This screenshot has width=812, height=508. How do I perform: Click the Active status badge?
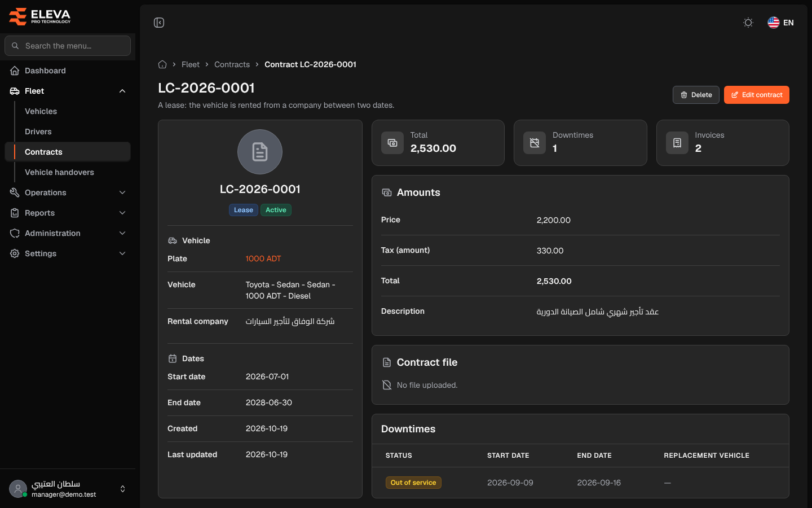coord(276,210)
